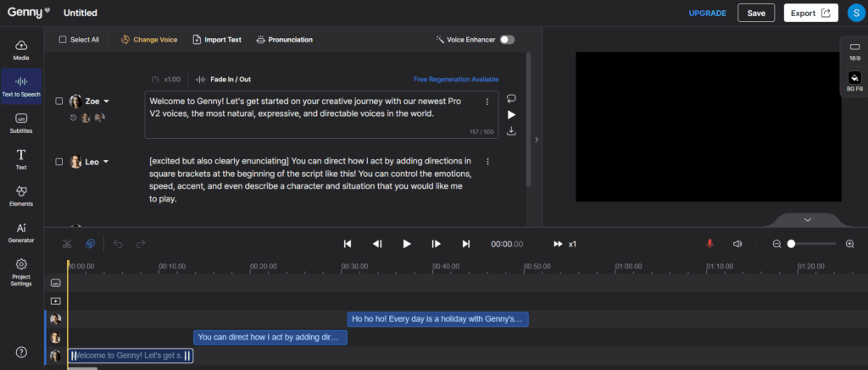Click the main timeline Play button

(x=407, y=244)
